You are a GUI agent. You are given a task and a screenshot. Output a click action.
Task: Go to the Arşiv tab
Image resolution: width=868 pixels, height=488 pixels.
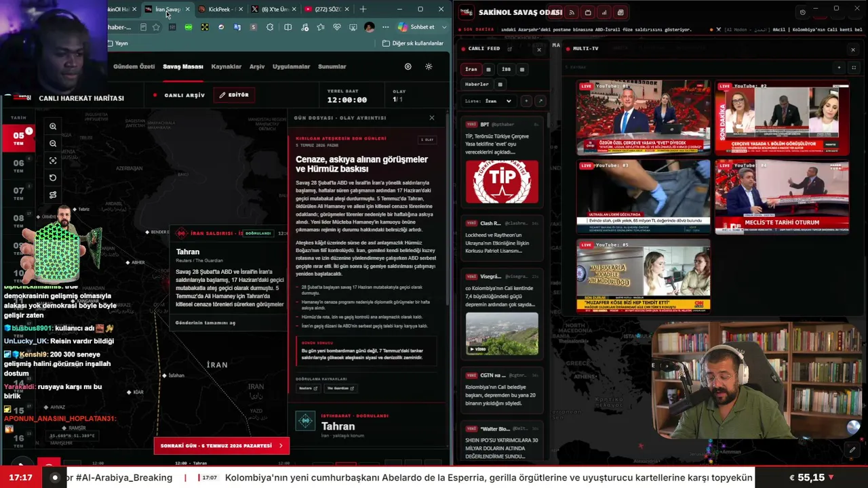257,66
